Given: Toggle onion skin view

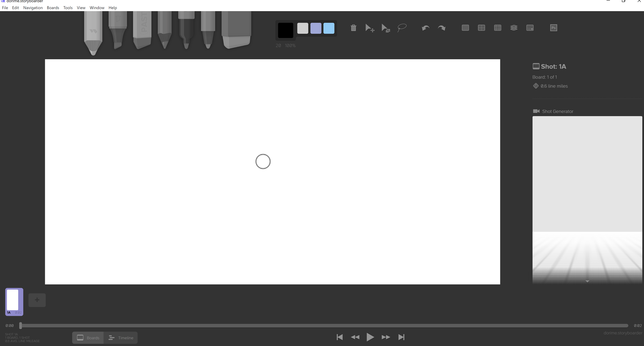Looking at the screenshot, I should point(514,28).
